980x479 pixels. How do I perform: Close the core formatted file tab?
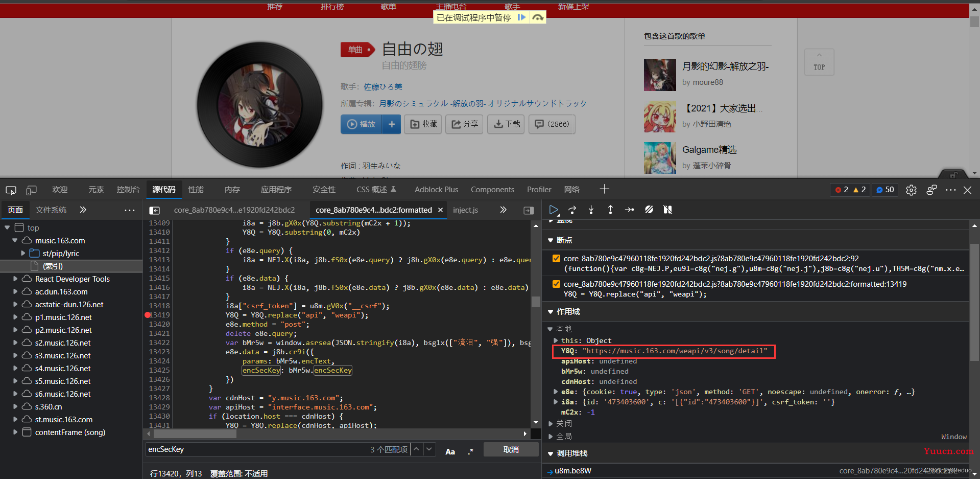pyautogui.click(x=440, y=210)
